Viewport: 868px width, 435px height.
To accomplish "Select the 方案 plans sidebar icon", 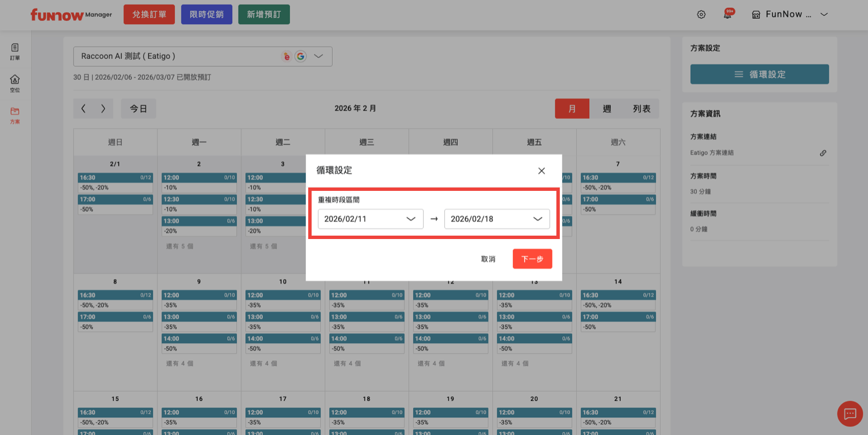I will (x=15, y=115).
